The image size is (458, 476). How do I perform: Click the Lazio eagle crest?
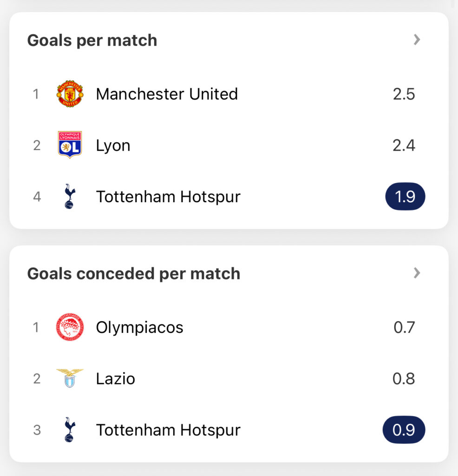click(70, 378)
